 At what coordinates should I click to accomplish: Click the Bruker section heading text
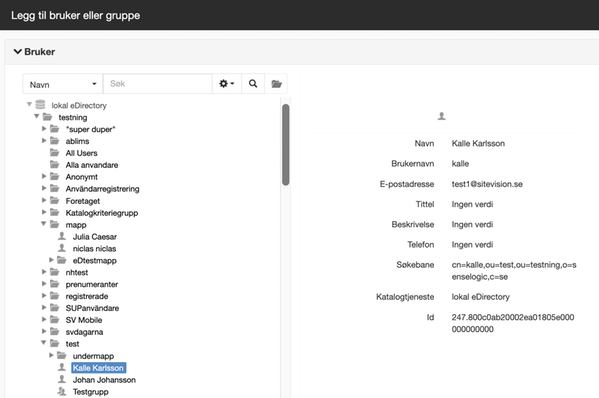[x=40, y=52]
